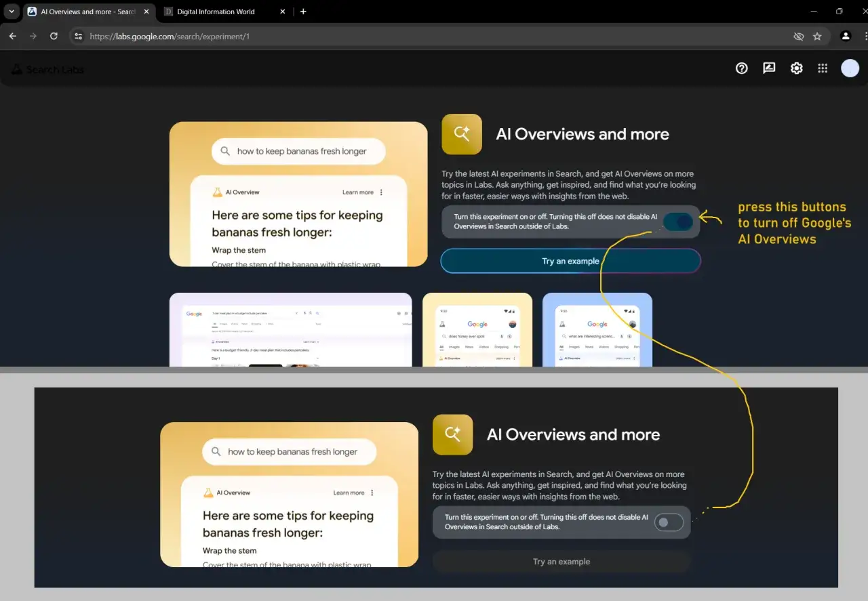This screenshot has height=601, width=868.
Task: Open the three-dot menu in AI Overview card
Action: (x=381, y=192)
